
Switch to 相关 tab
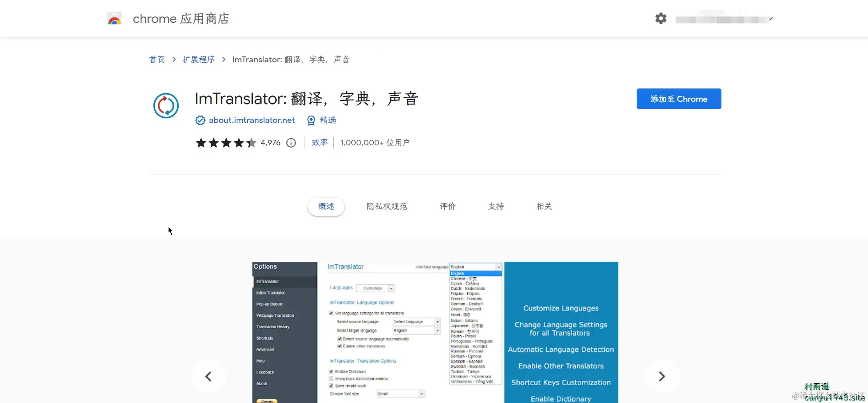click(544, 206)
